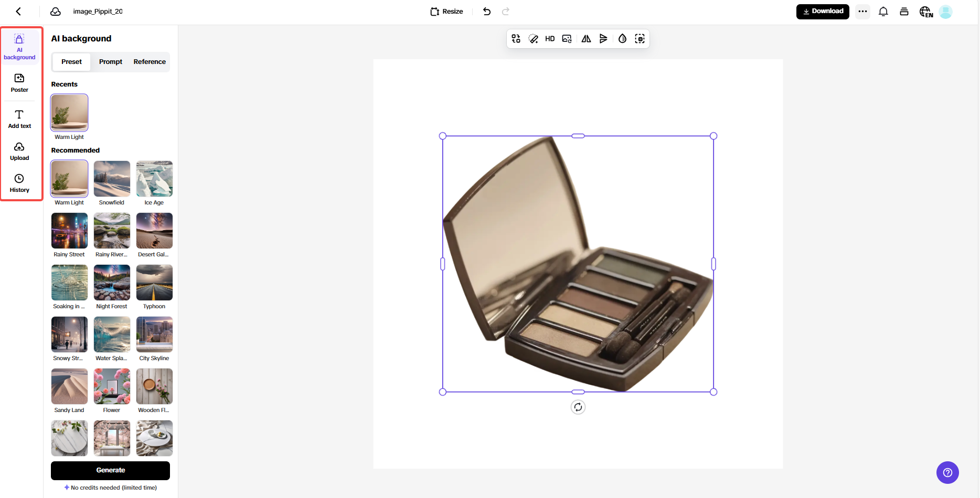The image size is (980, 498).
Task: Open the Resize menu
Action: coord(446,11)
